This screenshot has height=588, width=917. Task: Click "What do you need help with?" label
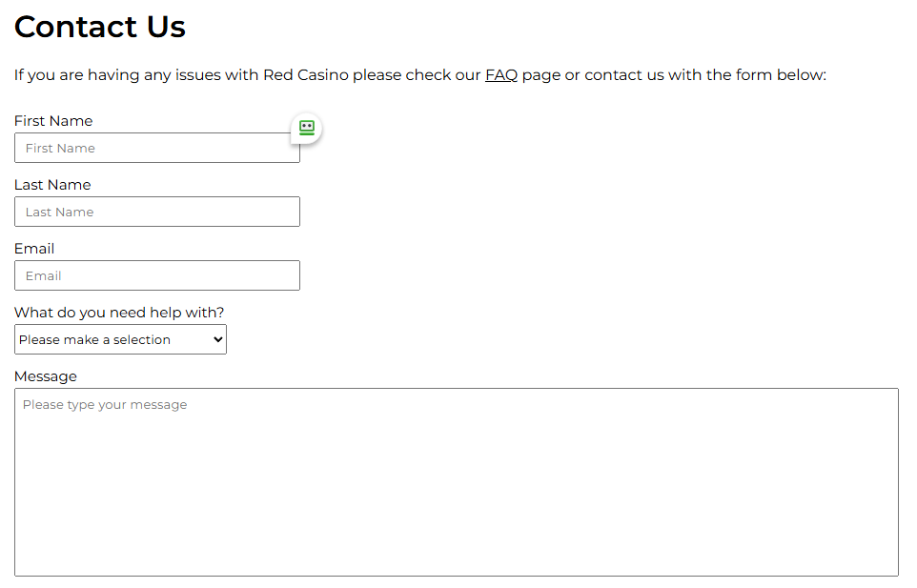click(x=119, y=313)
